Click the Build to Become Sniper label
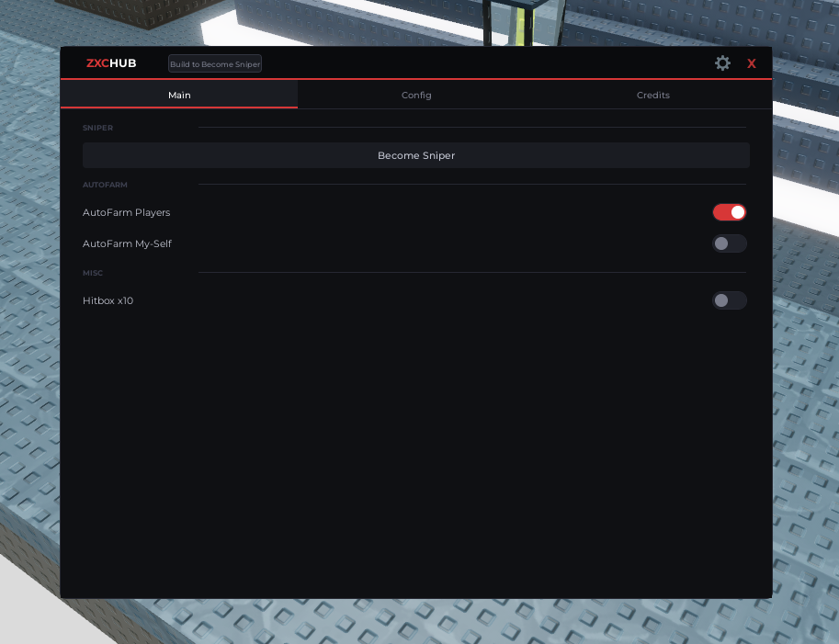This screenshot has height=644, width=839. point(215,63)
